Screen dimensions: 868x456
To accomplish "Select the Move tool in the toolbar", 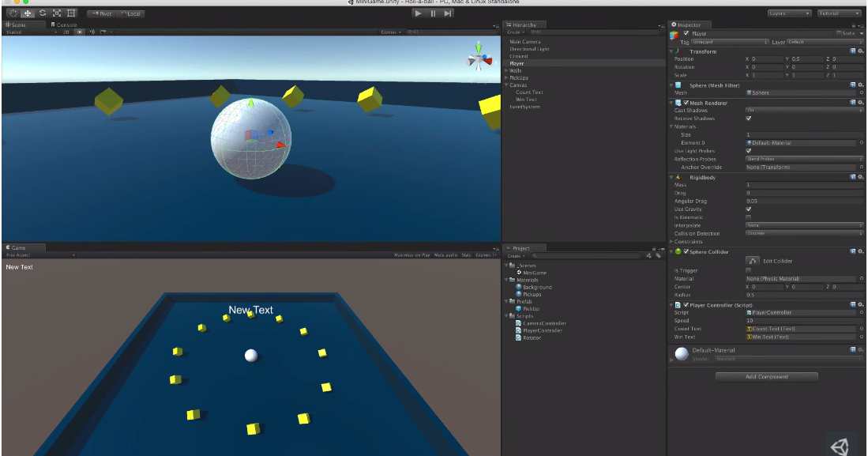I will pyautogui.click(x=27, y=12).
